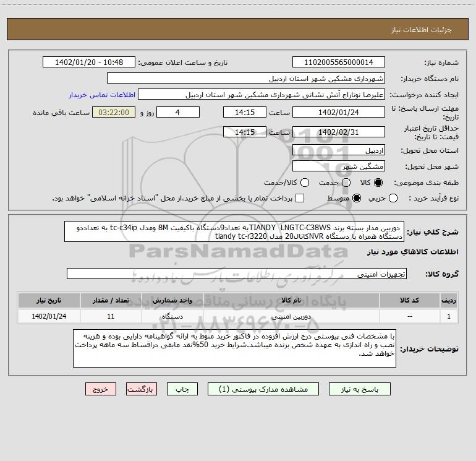Click the تعداد / مقدار column header
The height and width of the screenshot is (461, 476).
tap(111, 300)
